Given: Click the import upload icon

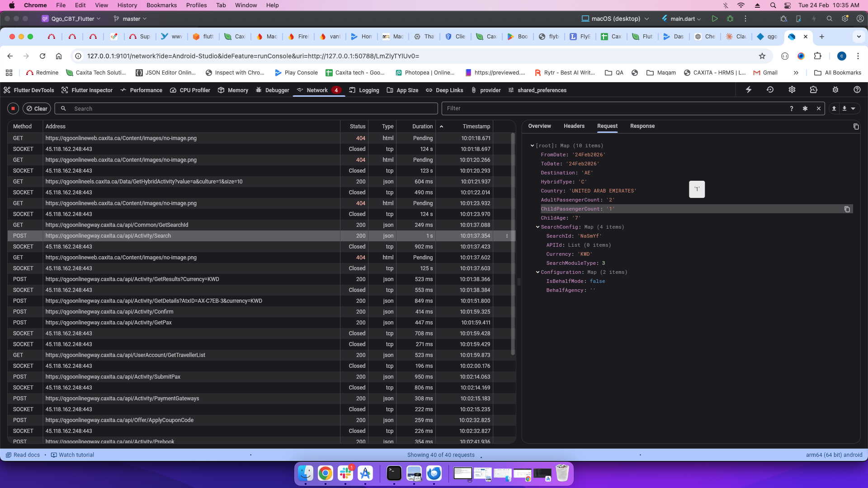Looking at the screenshot, I should click(834, 108).
